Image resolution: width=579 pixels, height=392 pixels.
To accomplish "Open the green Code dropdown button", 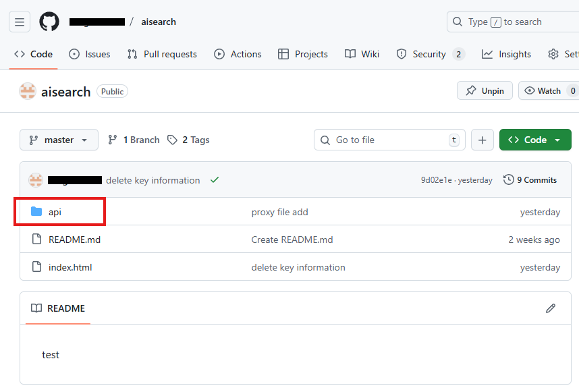I will tap(535, 140).
